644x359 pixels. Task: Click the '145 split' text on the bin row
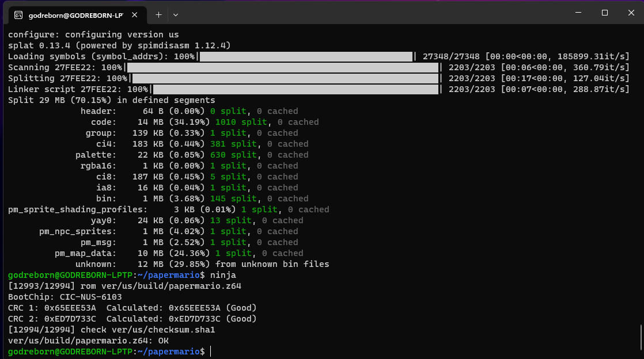pos(233,198)
